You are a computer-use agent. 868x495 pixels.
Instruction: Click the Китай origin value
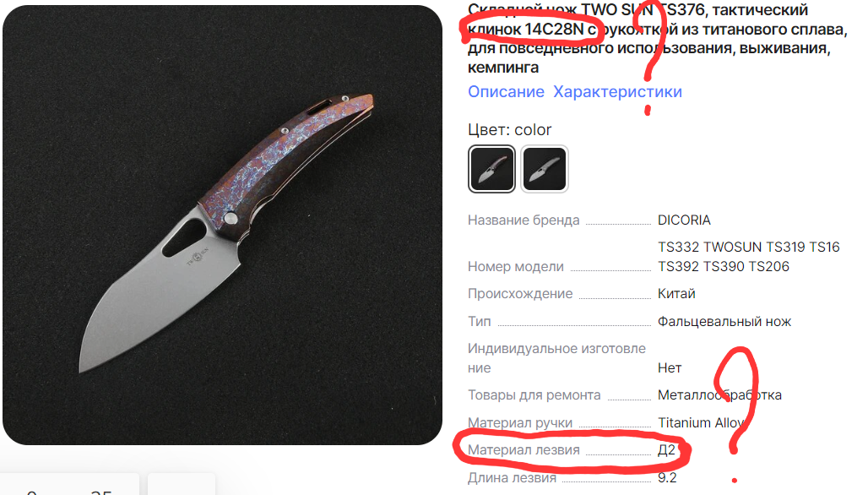(676, 294)
